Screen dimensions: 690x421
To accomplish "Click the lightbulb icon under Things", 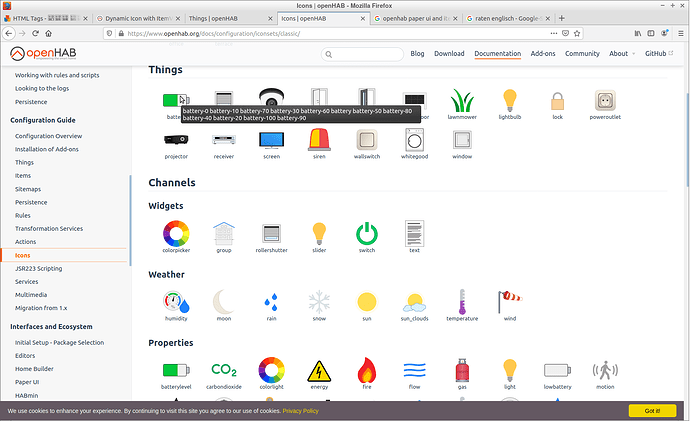I will (510, 101).
